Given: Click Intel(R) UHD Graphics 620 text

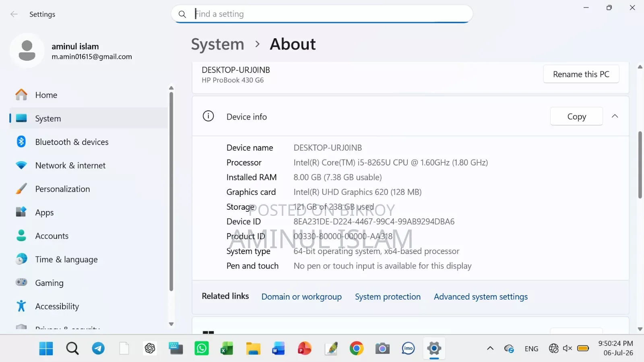Looking at the screenshot, I should (x=357, y=192).
